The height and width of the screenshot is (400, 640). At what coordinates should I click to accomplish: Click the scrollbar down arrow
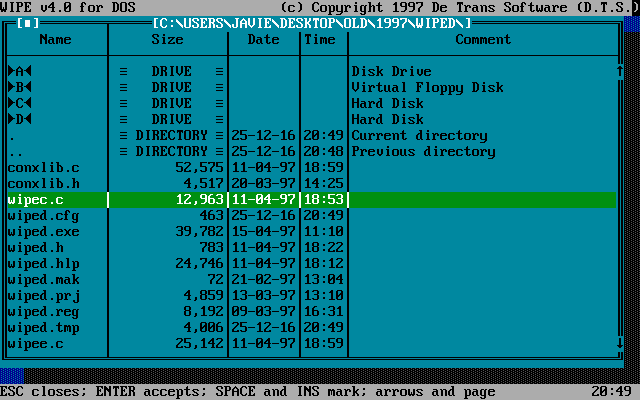[620, 343]
